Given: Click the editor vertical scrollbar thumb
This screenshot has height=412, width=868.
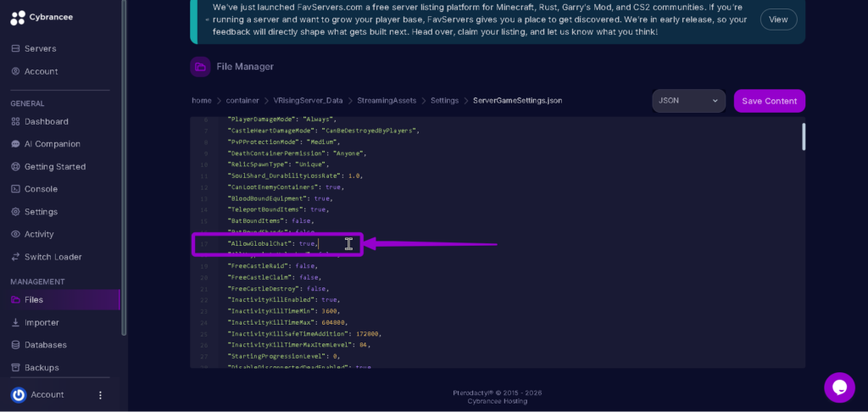Looking at the screenshot, I should pyautogui.click(x=804, y=136).
